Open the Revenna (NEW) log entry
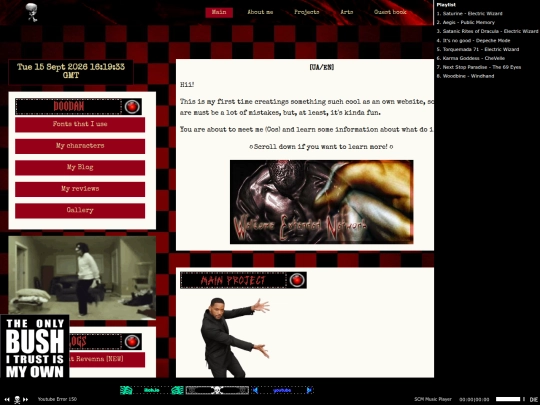 (x=107, y=359)
